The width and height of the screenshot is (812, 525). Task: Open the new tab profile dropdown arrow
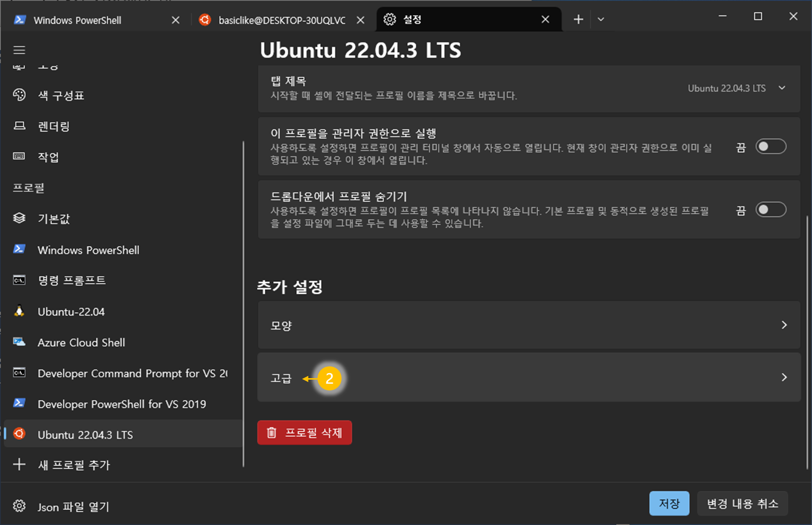click(601, 19)
